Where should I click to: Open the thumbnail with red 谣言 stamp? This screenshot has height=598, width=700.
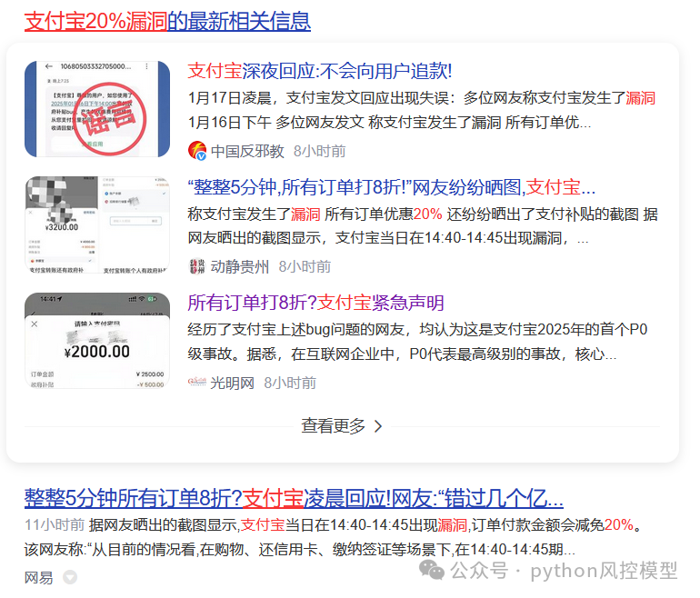[97, 109]
